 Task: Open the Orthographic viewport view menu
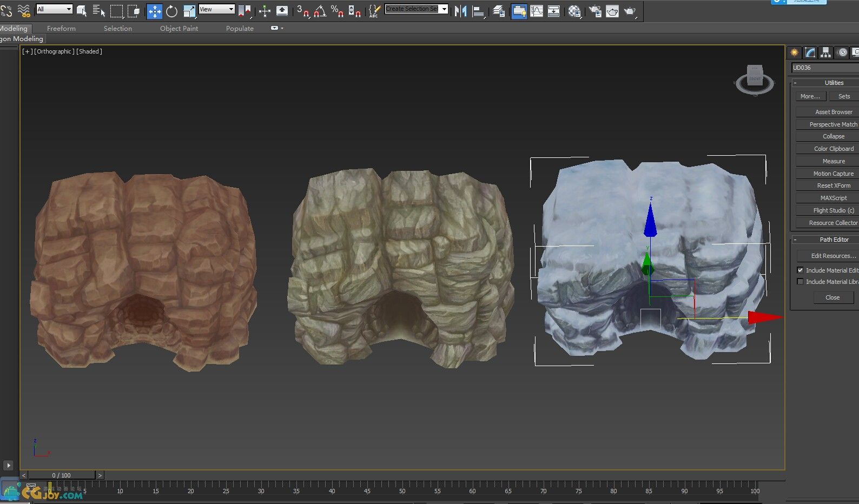pos(54,51)
